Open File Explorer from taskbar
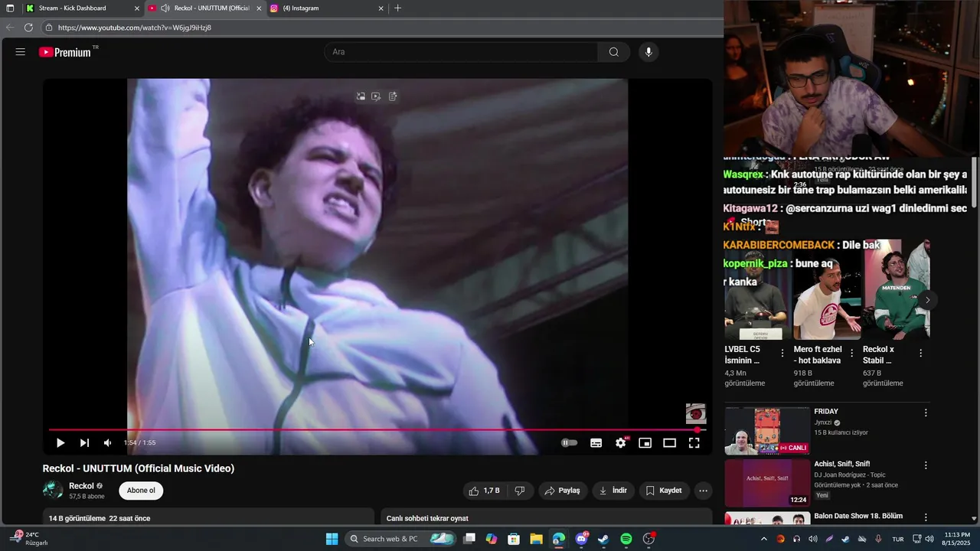The width and height of the screenshot is (980, 551). tap(536, 539)
